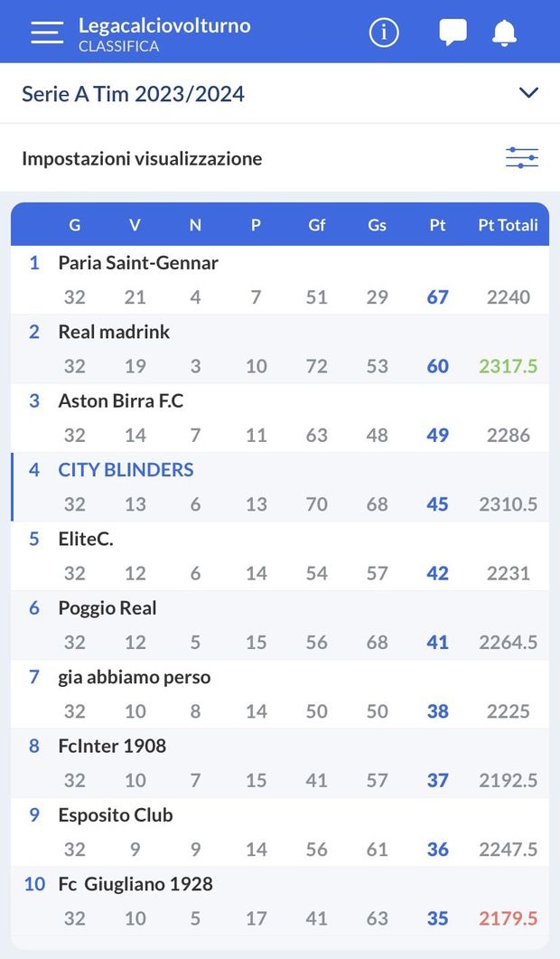Open Paria Saint-Gennar team row
560x959 pixels.
tap(138, 263)
